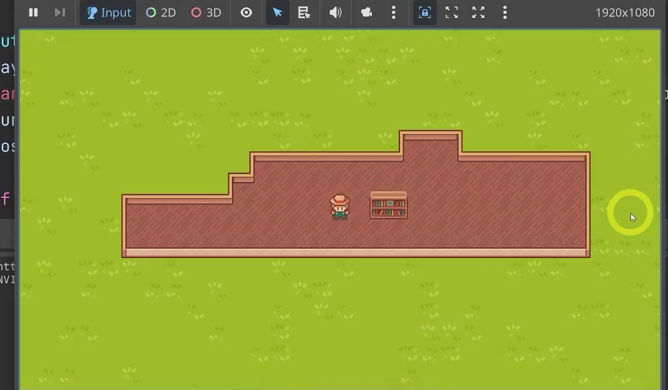Click keep aspect fit button
Screen dimensions: 668x390
(452, 12)
